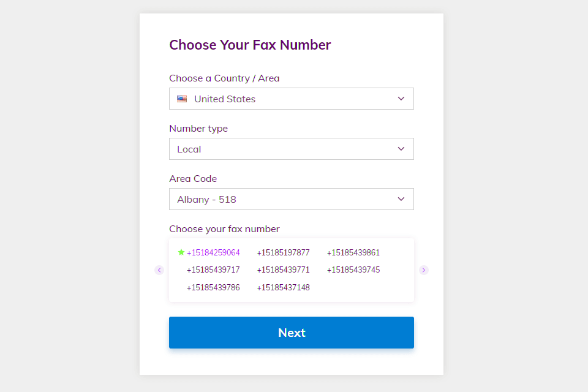This screenshot has width=588, height=392.
Task: Open the Area Code dropdown showing Albany - 518
Action: point(291,199)
